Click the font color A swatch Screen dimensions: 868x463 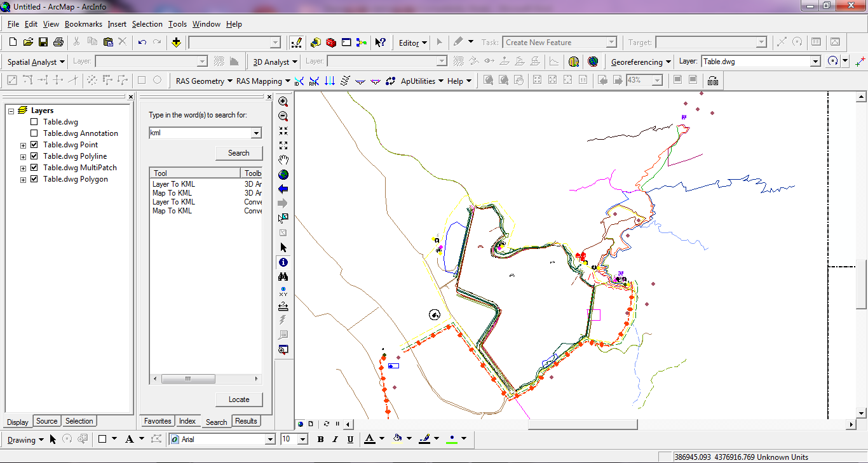[x=369, y=440]
